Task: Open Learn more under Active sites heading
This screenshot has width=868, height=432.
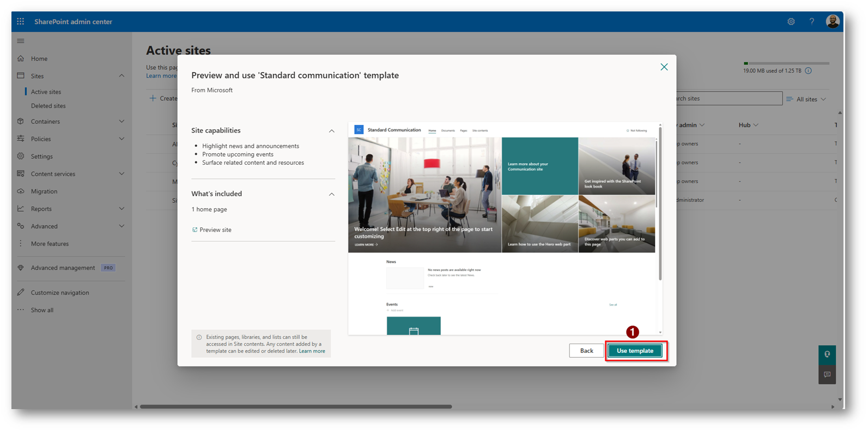Action: tap(161, 76)
